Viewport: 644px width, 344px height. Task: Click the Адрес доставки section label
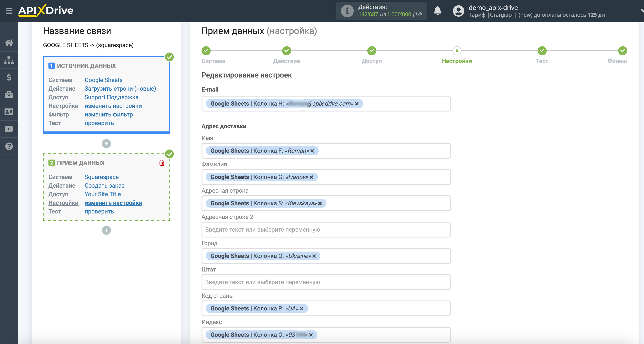pos(224,126)
